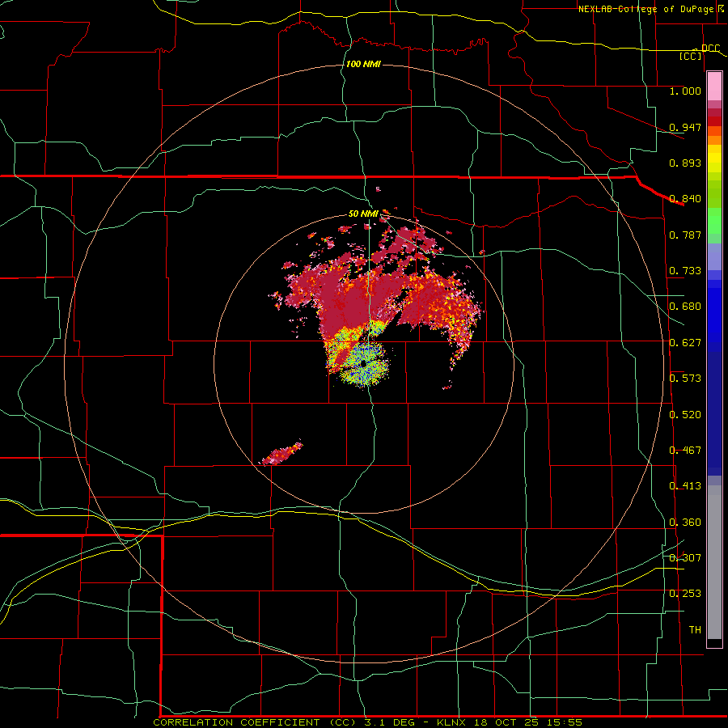Click the 0.467 scale value
728x728 pixels.
point(685,451)
